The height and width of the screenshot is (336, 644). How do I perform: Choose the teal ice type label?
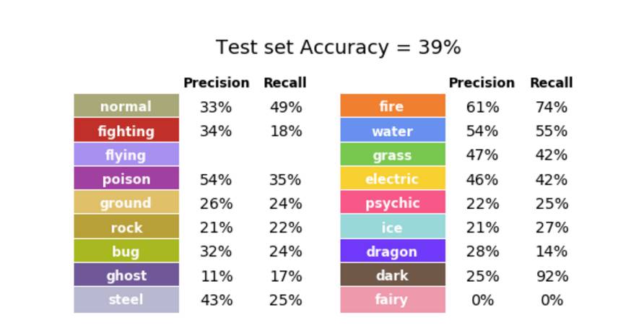392,228
